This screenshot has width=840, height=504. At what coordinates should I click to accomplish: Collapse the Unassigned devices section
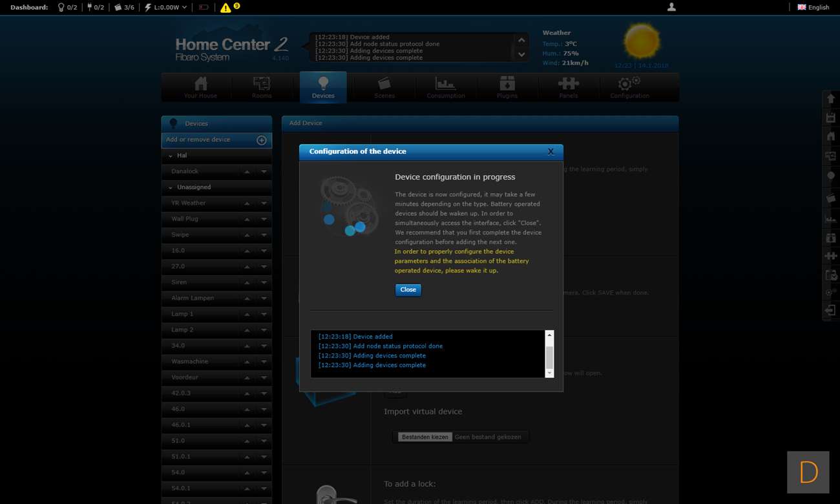[x=171, y=187]
